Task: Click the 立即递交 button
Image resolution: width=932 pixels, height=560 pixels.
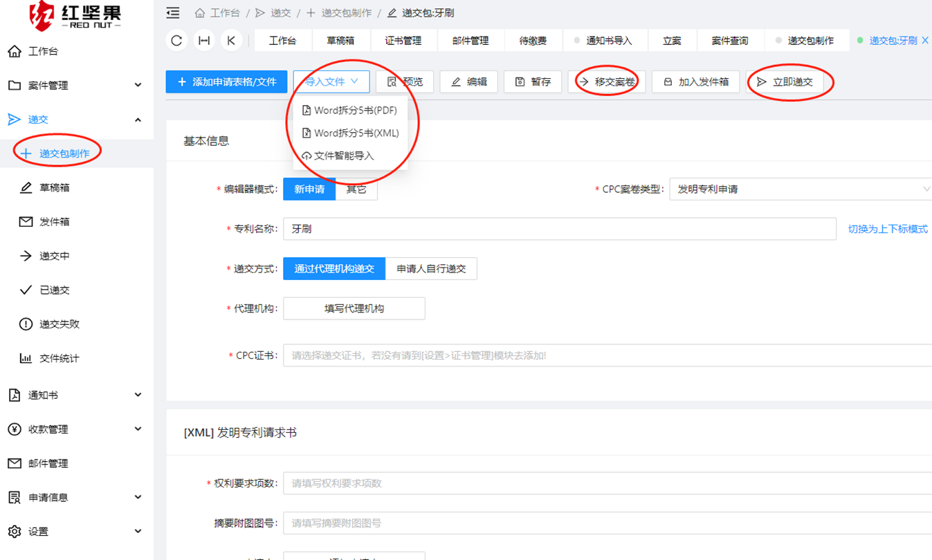Action: click(785, 82)
